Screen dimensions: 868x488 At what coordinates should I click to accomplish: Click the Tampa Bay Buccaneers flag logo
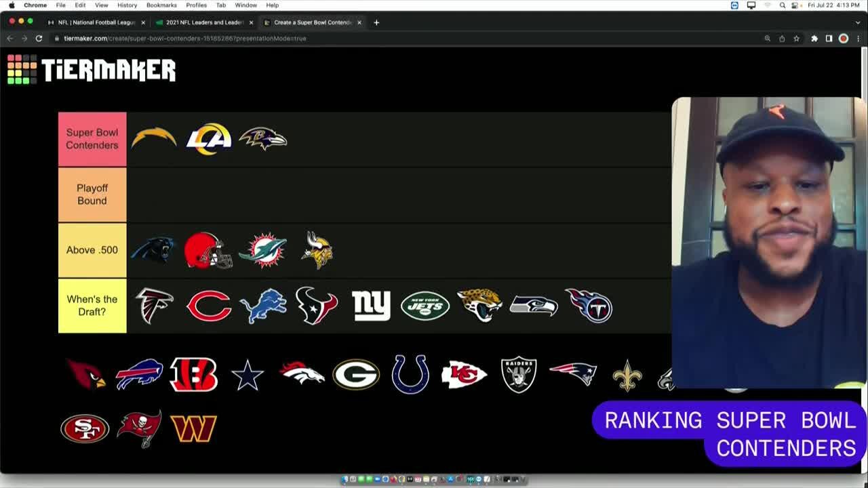tap(140, 429)
